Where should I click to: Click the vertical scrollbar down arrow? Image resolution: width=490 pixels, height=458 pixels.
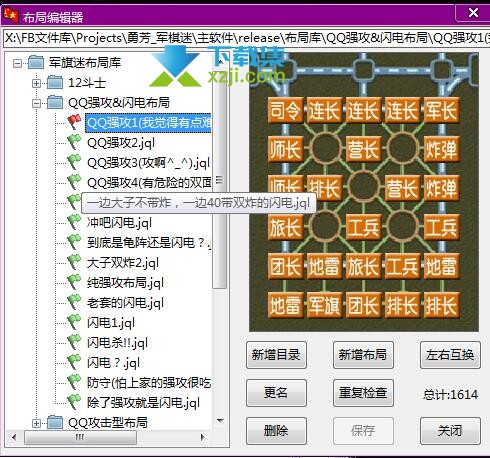(220, 421)
